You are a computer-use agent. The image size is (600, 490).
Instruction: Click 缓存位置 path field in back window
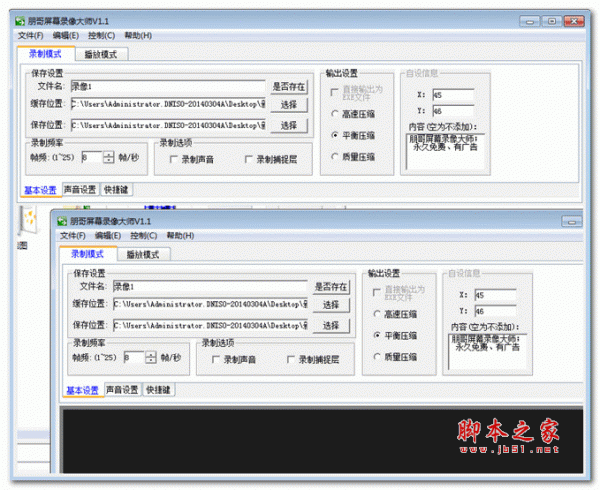point(168,104)
